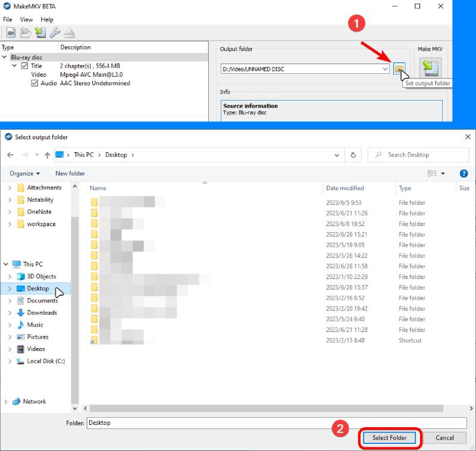Close the Select output folder dialog
The height and width of the screenshot is (451, 476).
click(x=468, y=137)
